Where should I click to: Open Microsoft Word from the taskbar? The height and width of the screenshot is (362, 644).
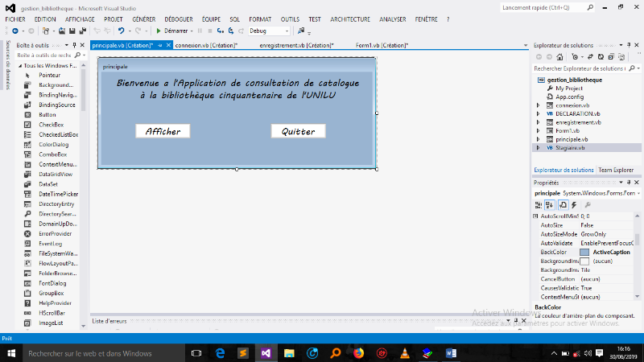click(x=451, y=353)
